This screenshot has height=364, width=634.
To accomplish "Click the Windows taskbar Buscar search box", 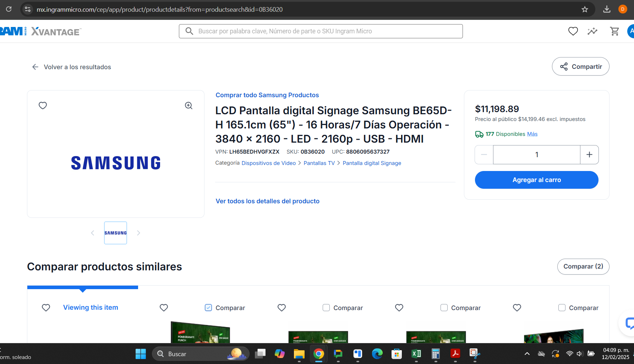I will [x=201, y=354].
